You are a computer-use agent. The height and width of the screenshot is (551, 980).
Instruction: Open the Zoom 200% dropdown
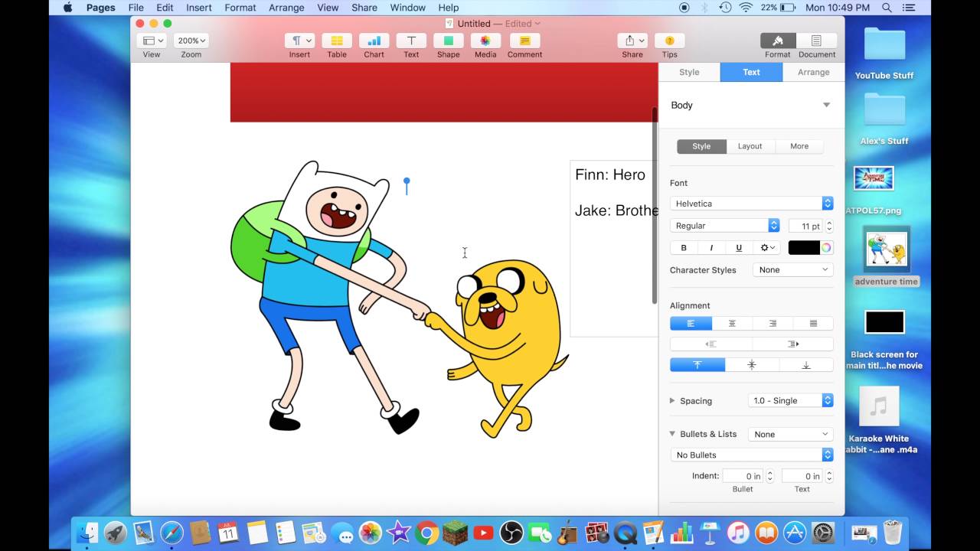click(x=191, y=41)
